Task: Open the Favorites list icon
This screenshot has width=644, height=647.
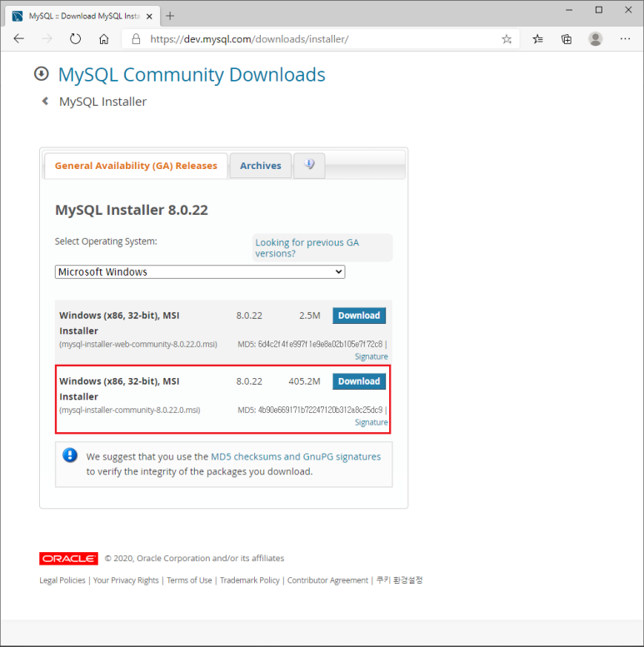Action: (x=537, y=39)
